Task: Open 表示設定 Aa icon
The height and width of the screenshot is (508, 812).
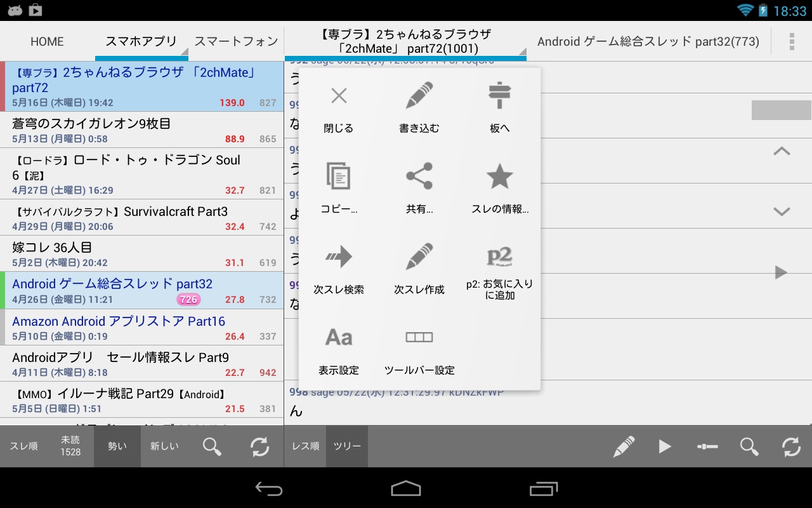Action: pyautogui.click(x=339, y=337)
